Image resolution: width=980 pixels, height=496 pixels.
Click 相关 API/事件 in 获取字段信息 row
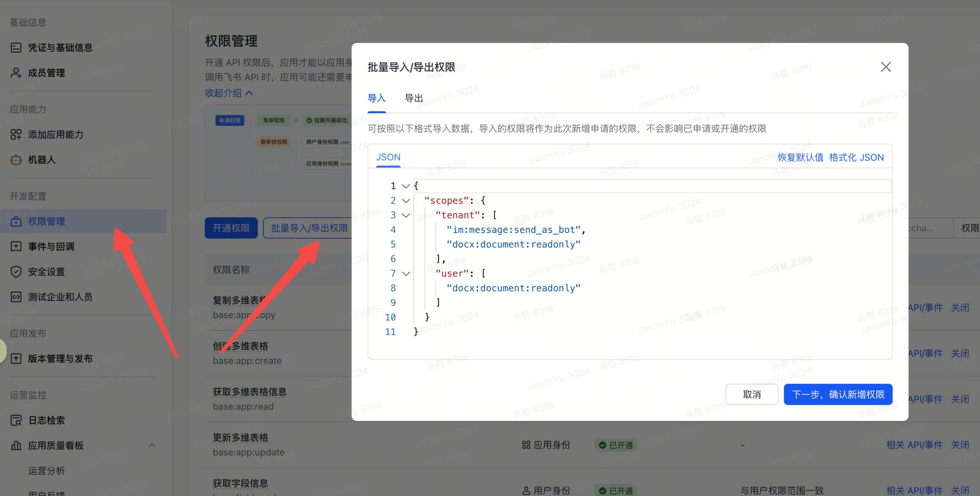914,491
